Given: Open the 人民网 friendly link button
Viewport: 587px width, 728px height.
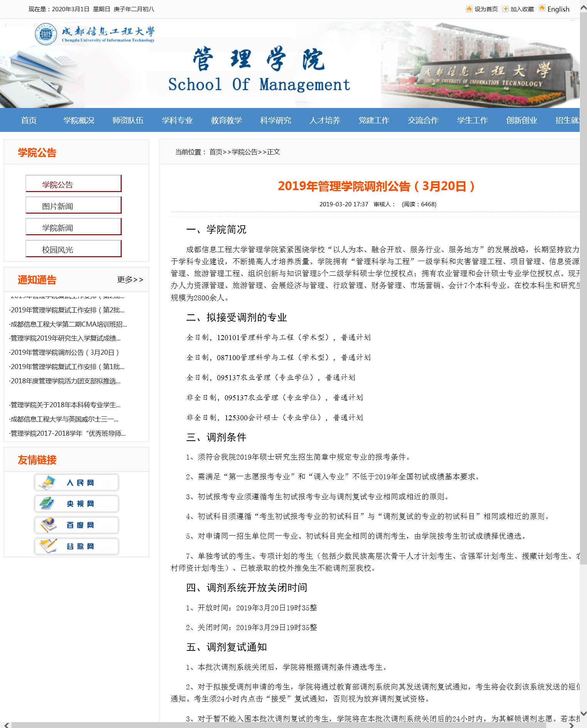Looking at the screenshot, I should [x=76, y=482].
